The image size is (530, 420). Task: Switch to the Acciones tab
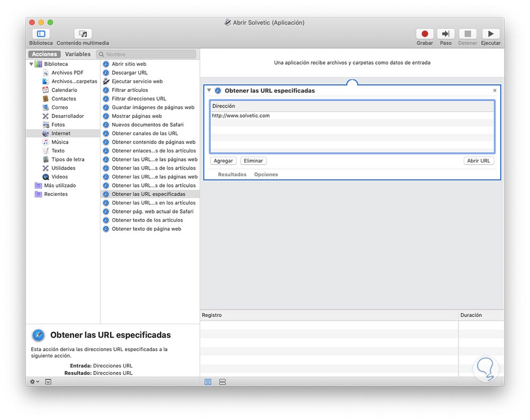coord(45,54)
